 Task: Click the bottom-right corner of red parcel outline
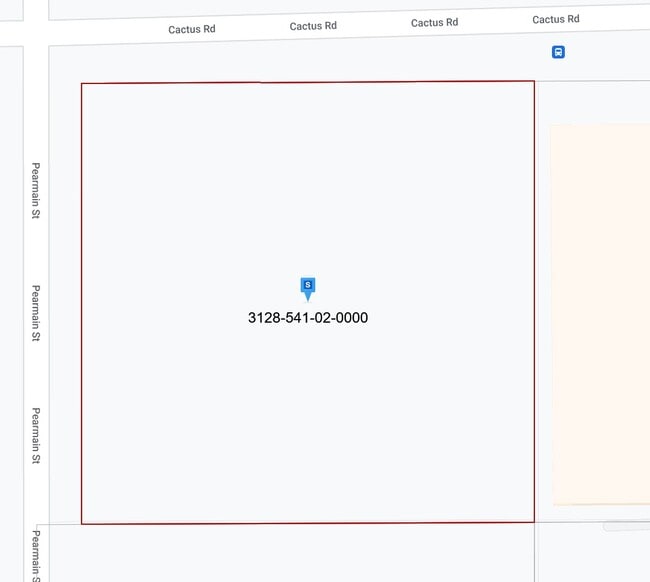click(534, 521)
